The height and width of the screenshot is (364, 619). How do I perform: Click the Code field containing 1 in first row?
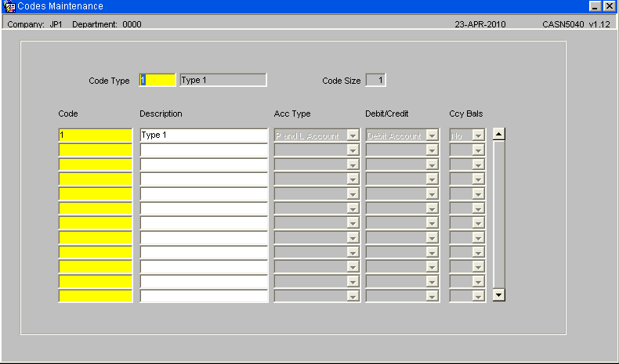coord(96,135)
